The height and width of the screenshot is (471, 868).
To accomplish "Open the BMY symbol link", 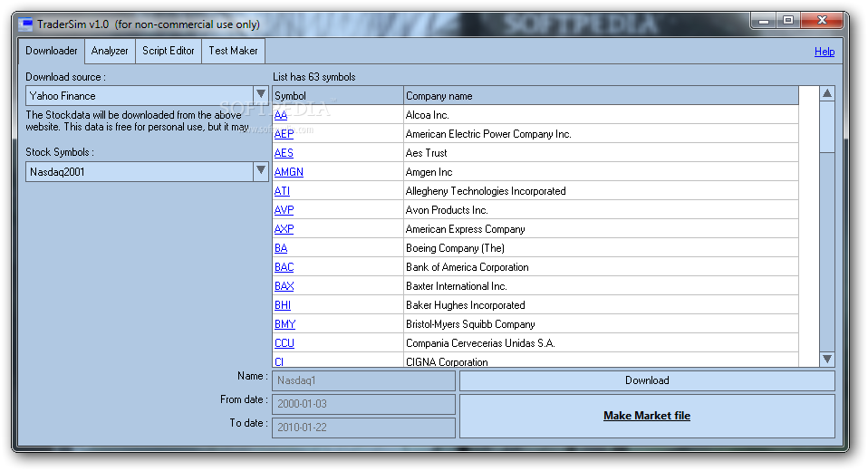I will click(285, 324).
